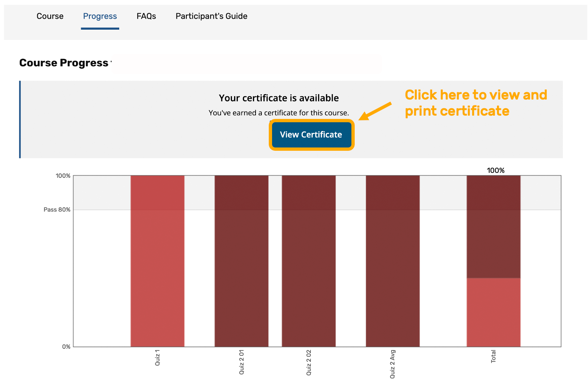Viewport: 588px width, 385px height.
Task: Open the Course tab
Action: 50,16
